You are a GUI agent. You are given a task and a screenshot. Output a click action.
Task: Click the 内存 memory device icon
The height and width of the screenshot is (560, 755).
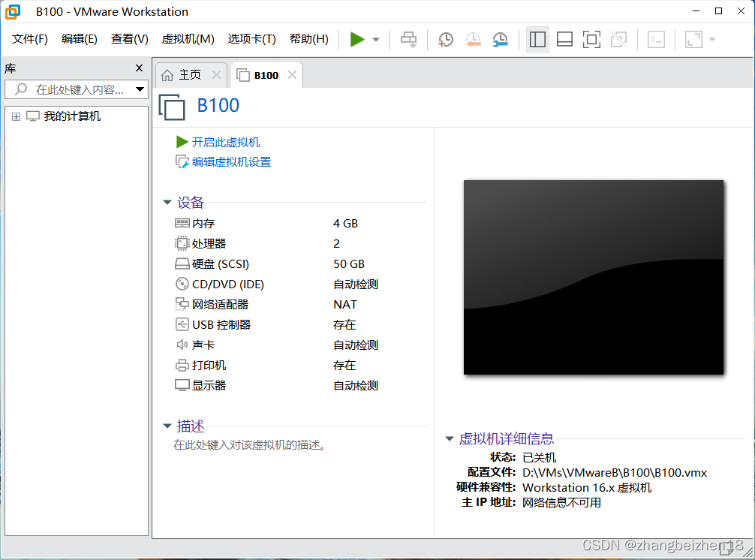182,223
